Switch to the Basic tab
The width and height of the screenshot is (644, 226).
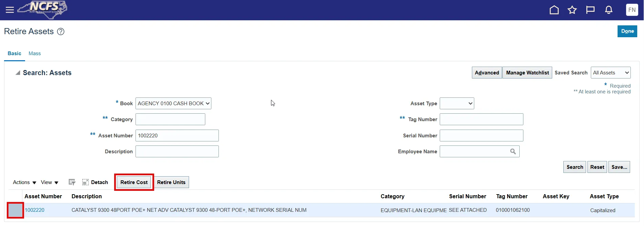point(15,53)
